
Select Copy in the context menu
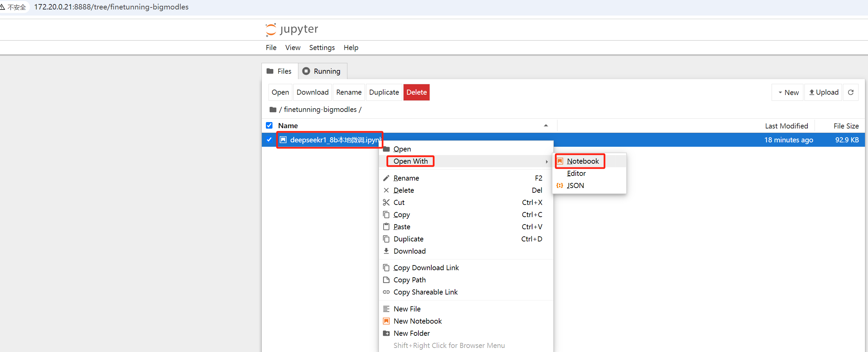pyautogui.click(x=466, y=215)
